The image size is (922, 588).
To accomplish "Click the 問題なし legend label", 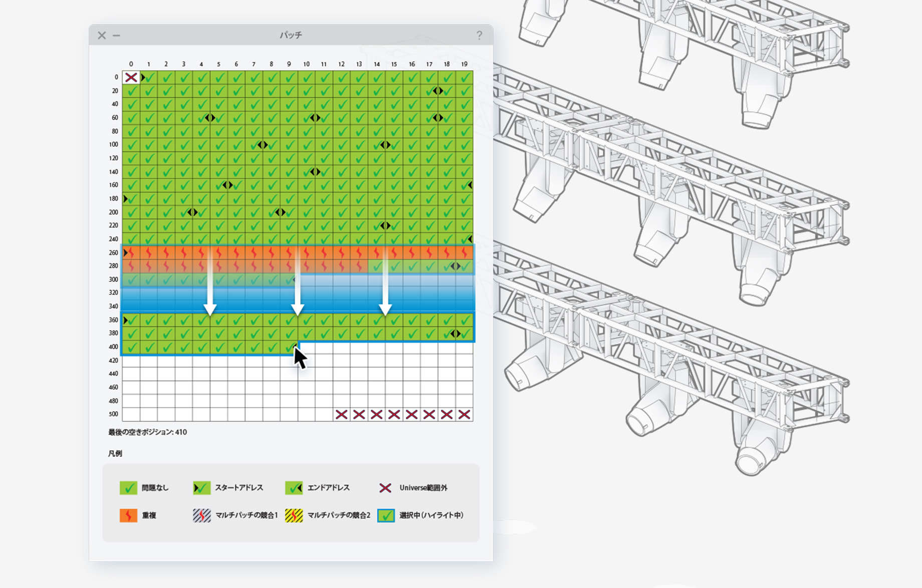I will pyautogui.click(x=155, y=488).
